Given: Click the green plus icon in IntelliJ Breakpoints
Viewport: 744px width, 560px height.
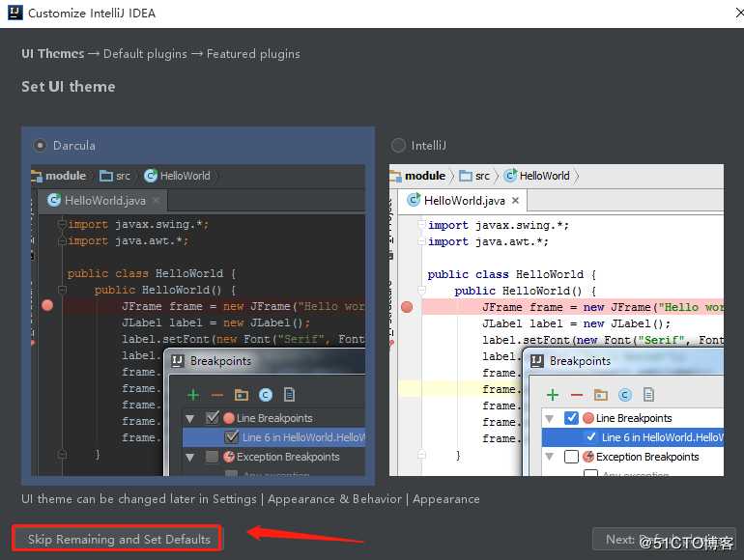Looking at the screenshot, I should point(553,395).
